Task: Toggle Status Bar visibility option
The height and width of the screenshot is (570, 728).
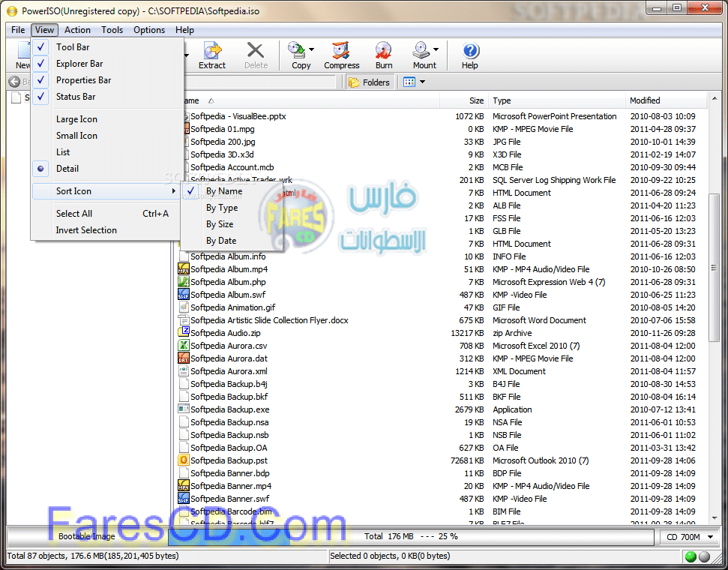Action: [106, 97]
